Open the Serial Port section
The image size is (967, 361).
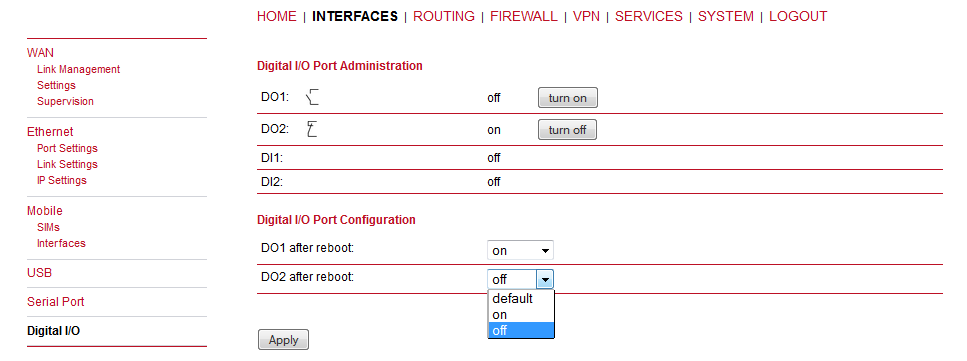point(56,302)
